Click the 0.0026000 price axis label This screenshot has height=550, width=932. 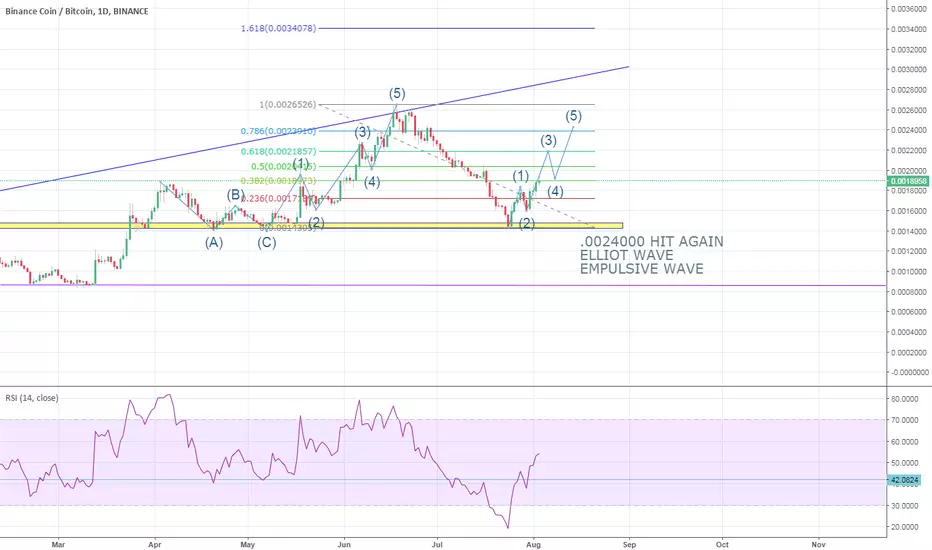908,110
